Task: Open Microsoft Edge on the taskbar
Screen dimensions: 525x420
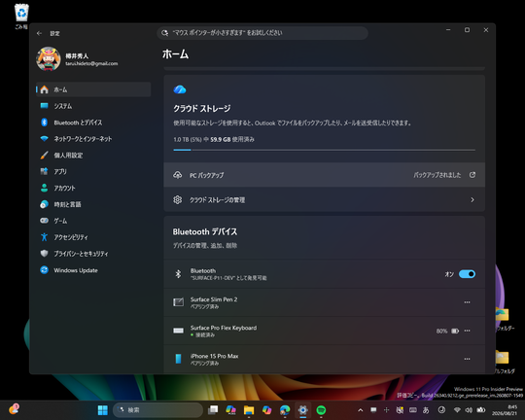Action: tap(285, 410)
